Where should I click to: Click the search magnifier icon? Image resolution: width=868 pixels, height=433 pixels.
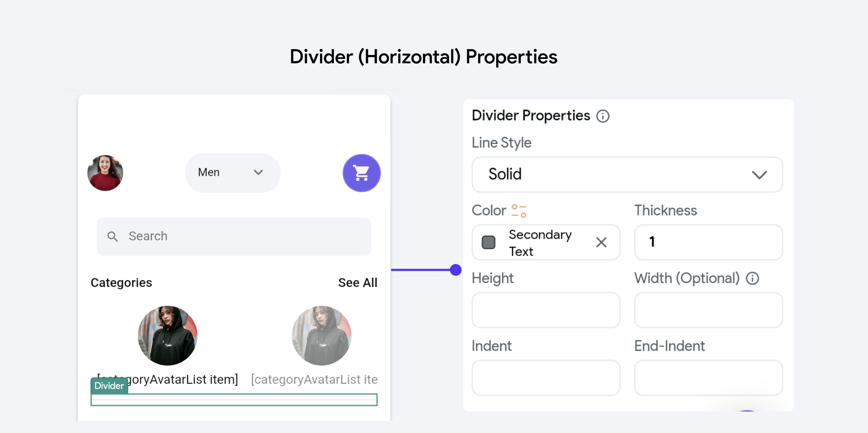[113, 237]
